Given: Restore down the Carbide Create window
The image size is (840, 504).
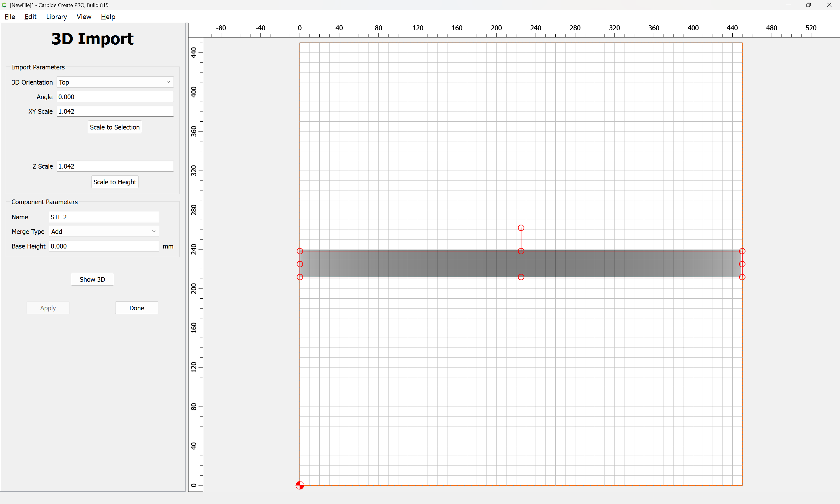Looking at the screenshot, I should (808, 5).
